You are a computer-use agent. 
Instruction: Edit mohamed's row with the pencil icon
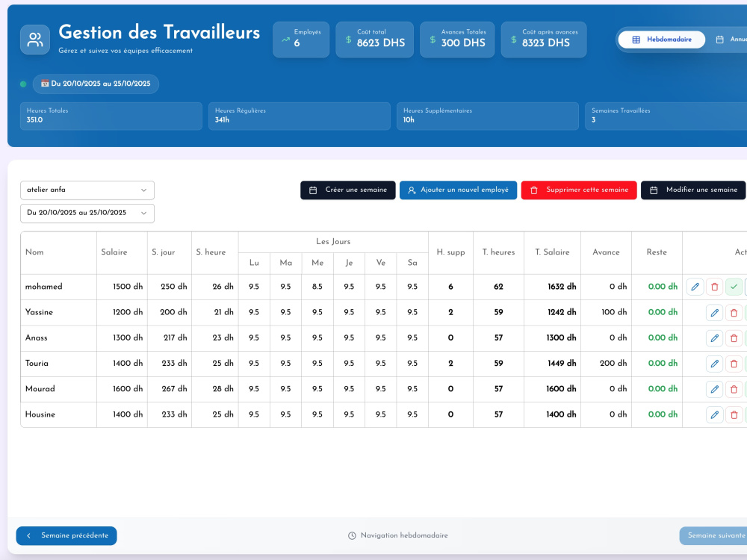pyautogui.click(x=695, y=287)
